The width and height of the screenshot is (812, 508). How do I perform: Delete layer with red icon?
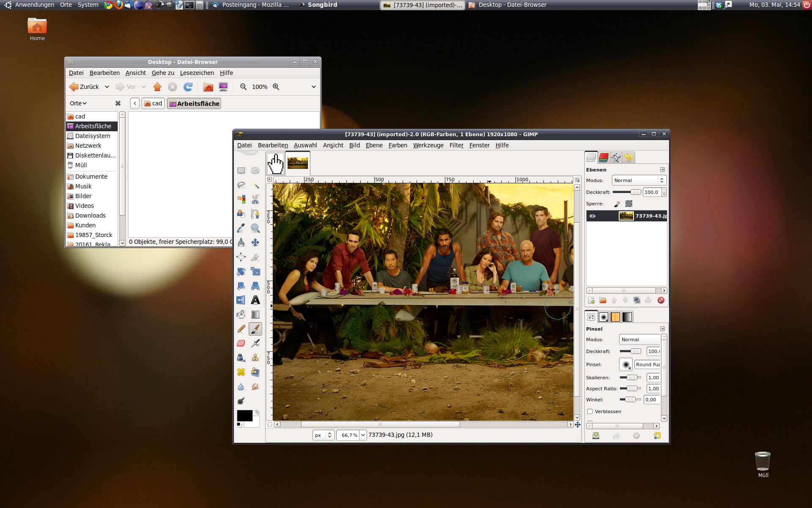(x=661, y=300)
